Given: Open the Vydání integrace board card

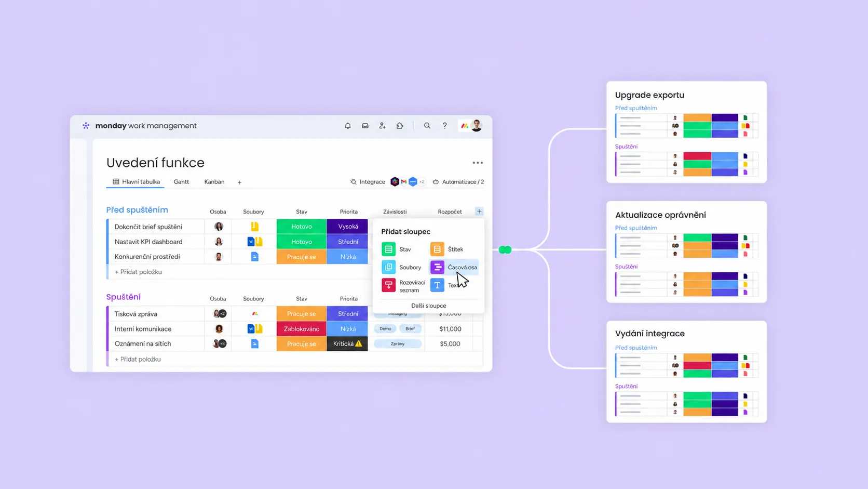Looking at the screenshot, I should coord(686,372).
